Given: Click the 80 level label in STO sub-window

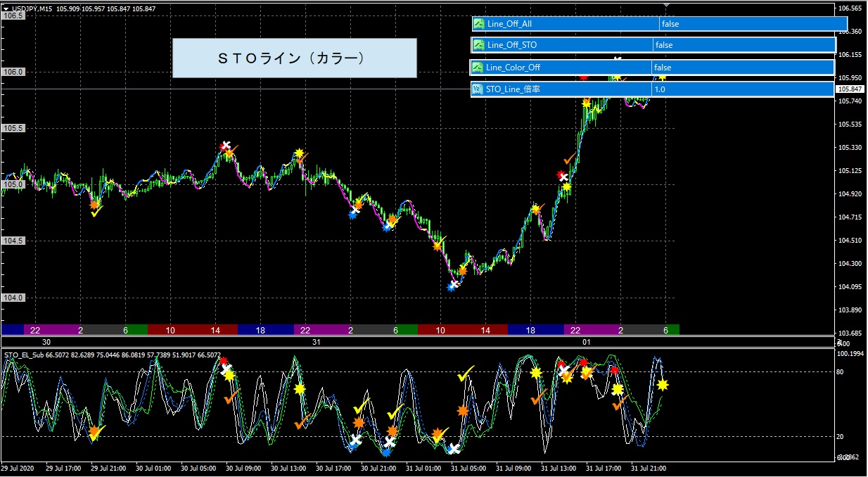Looking at the screenshot, I should click(841, 371).
